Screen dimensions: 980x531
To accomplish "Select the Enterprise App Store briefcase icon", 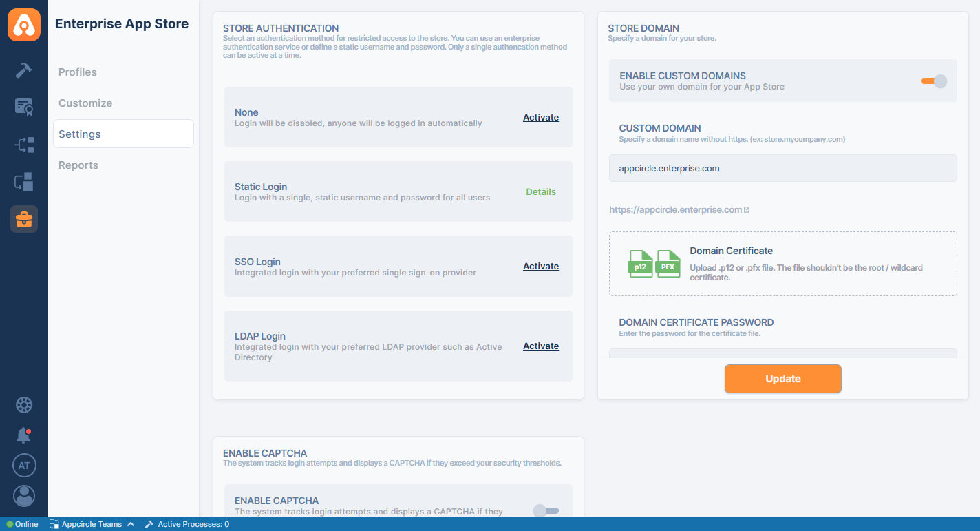I will (x=24, y=219).
